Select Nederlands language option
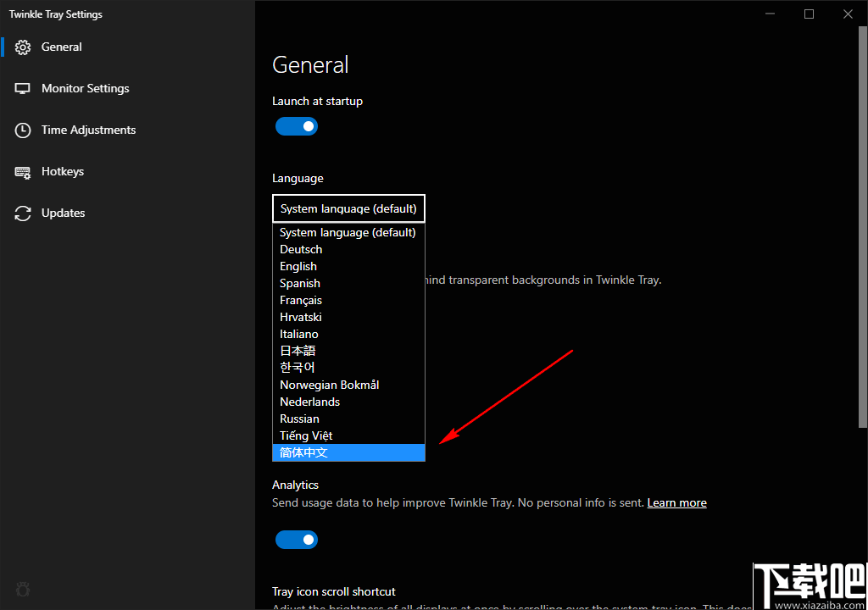Image resolution: width=868 pixels, height=610 pixels. (x=348, y=402)
